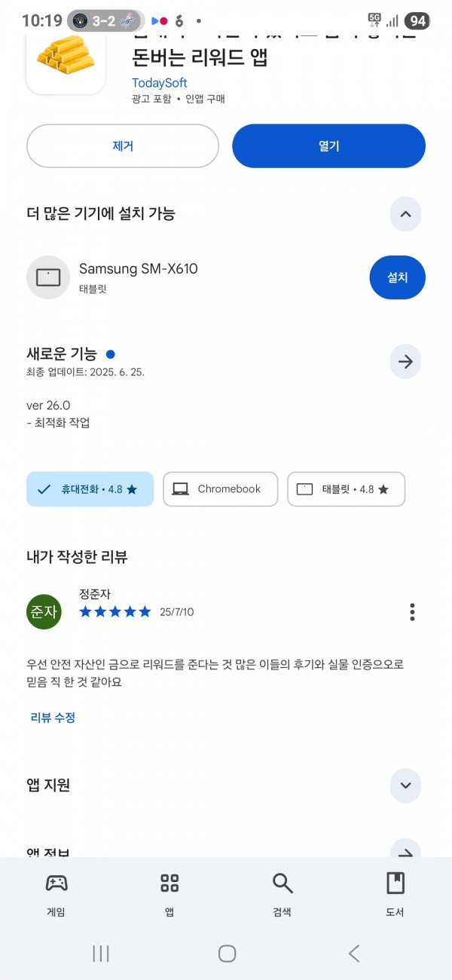Open the 게임 gamepad tab icon
This screenshot has height=980, width=452.
(x=56, y=883)
